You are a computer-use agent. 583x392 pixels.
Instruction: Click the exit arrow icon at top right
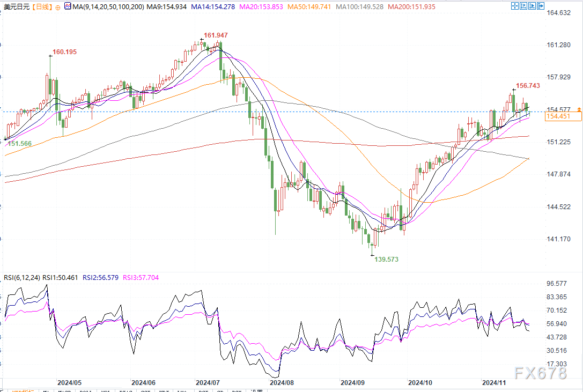click(541, 6)
